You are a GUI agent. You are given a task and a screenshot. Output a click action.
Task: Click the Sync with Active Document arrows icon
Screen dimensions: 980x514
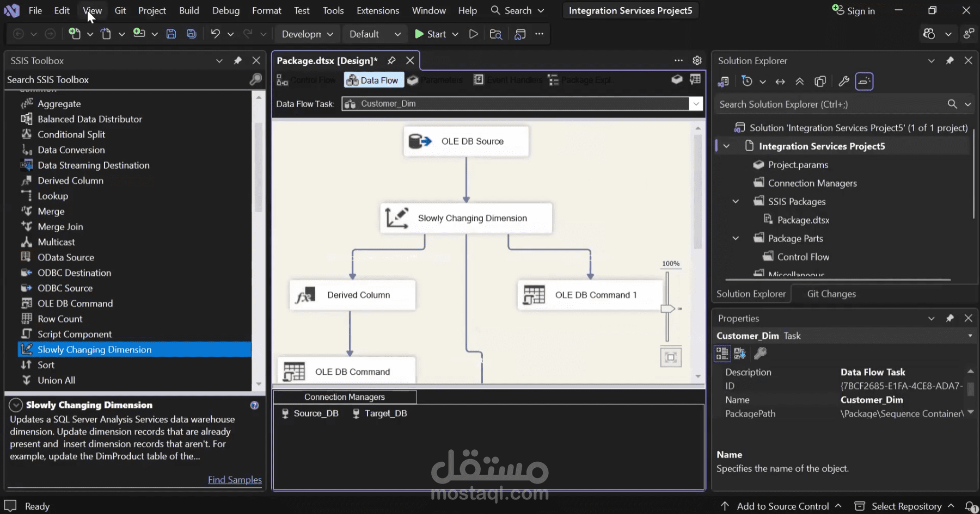click(x=780, y=82)
